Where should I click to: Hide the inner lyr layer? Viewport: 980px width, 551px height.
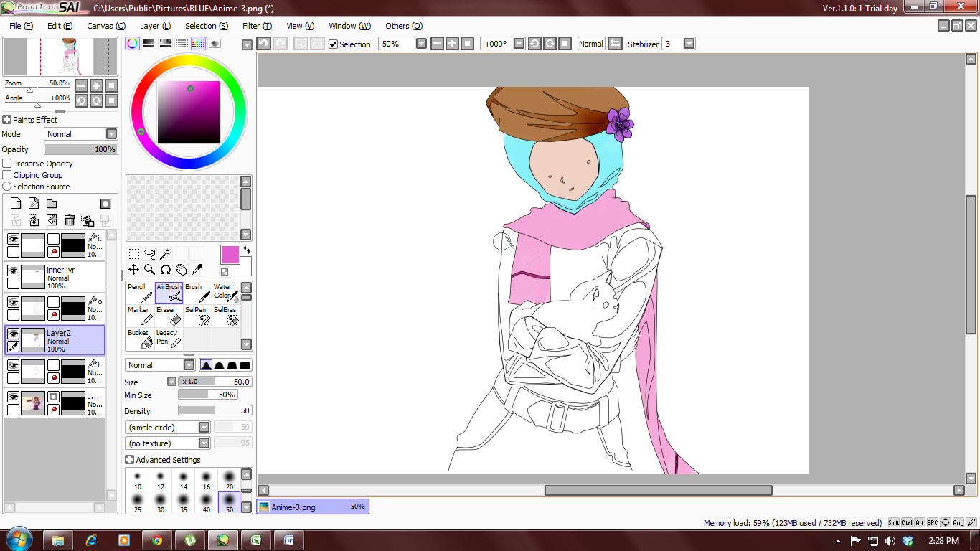point(13,270)
